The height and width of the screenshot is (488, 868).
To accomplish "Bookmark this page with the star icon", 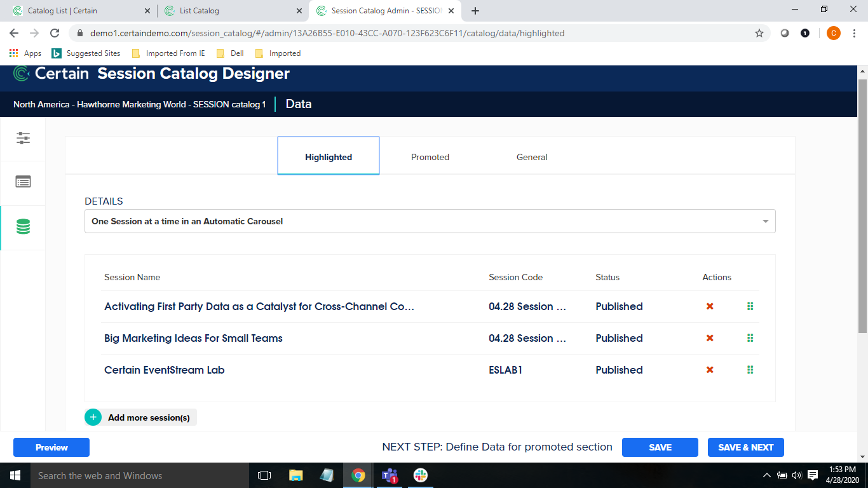I will 759,33.
